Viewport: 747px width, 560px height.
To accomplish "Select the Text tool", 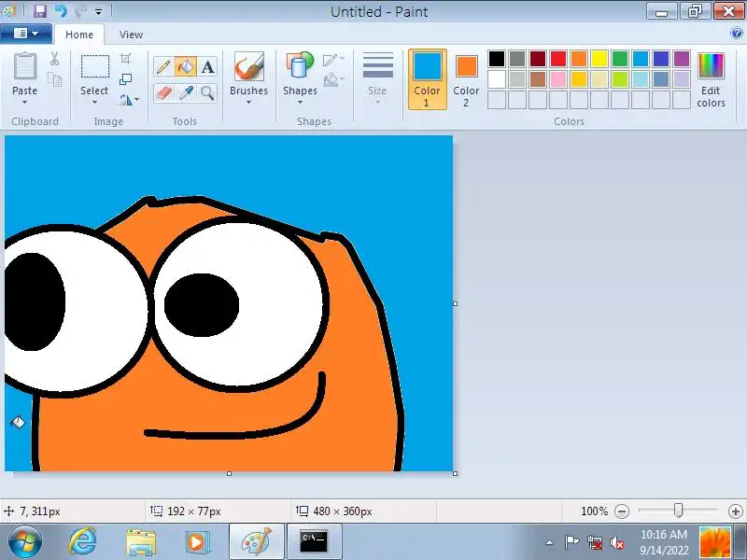I will [x=207, y=67].
